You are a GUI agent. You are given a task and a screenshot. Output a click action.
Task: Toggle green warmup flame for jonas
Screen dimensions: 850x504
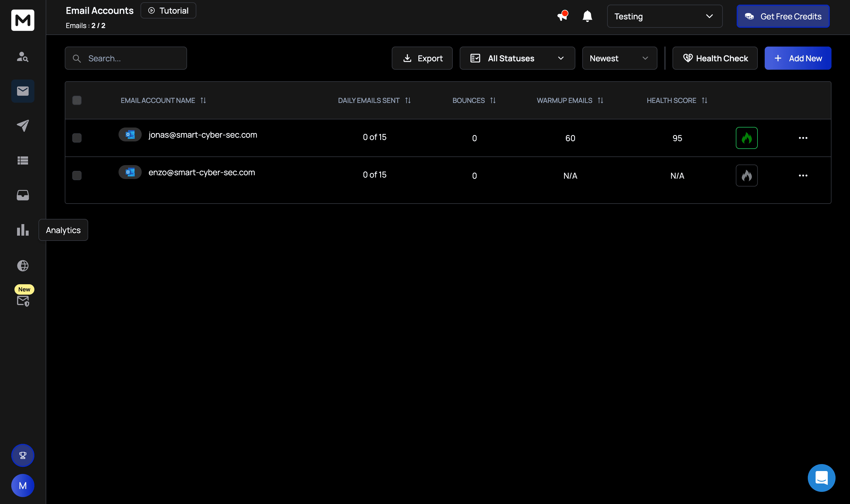coord(746,138)
